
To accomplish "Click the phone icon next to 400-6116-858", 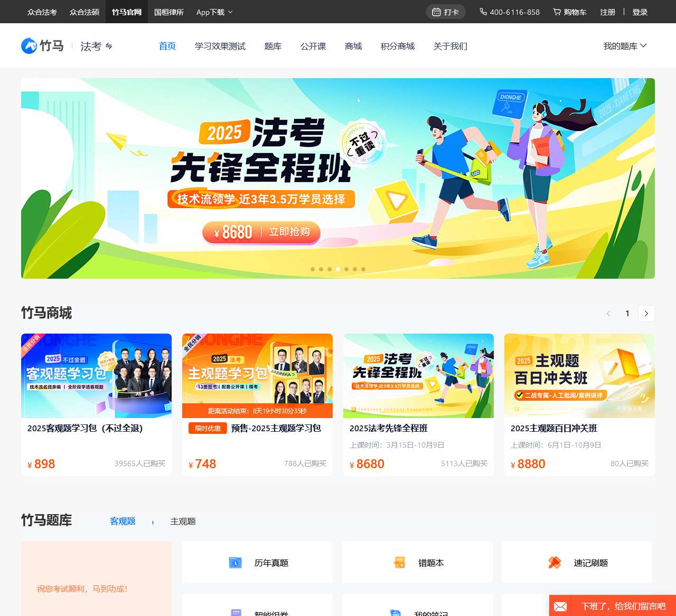I will point(483,12).
